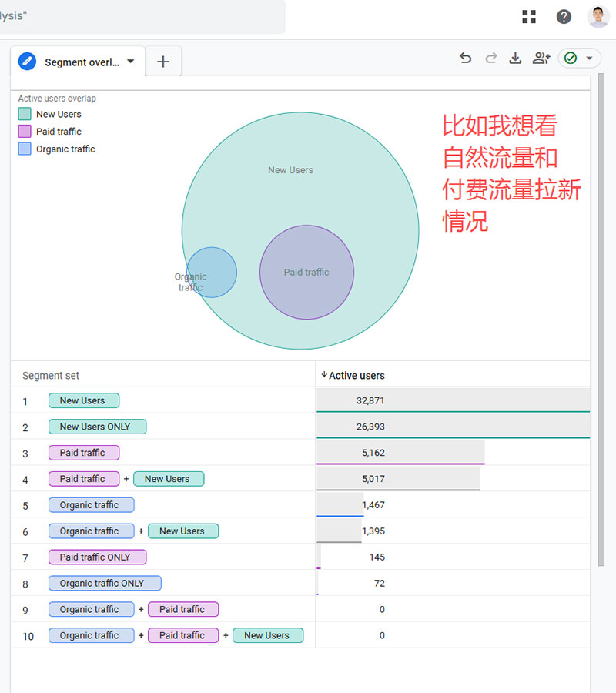Screen dimensions: 616x693
Task: Click the pencil edit icon on tab
Action: tap(28, 62)
